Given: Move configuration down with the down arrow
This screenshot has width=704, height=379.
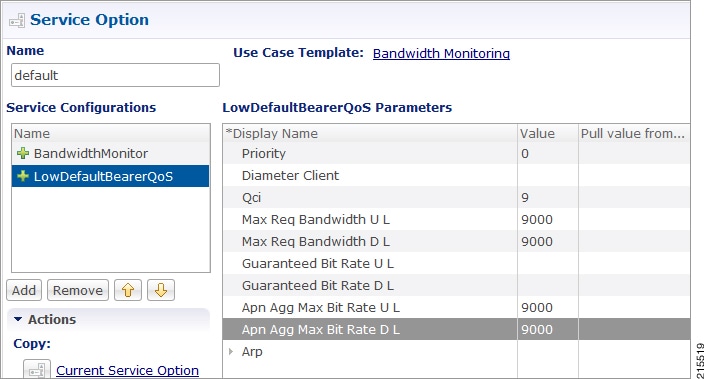Looking at the screenshot, I should point(161,290).
